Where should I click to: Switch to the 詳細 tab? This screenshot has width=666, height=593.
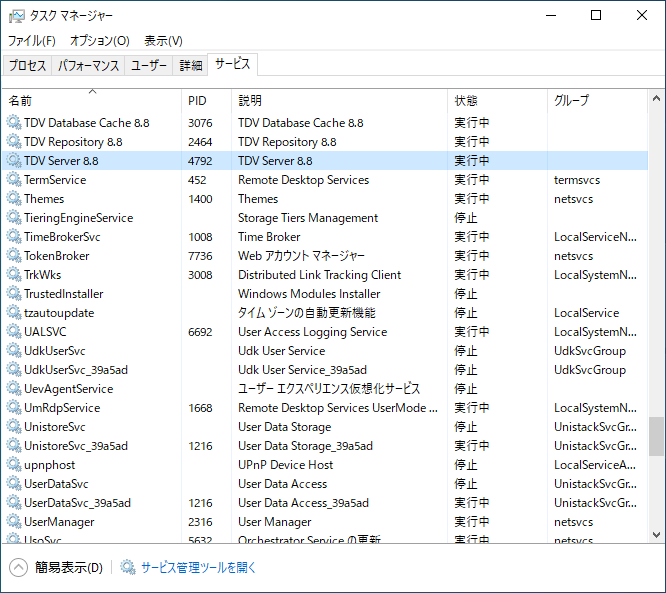click(x=190, y=65)
